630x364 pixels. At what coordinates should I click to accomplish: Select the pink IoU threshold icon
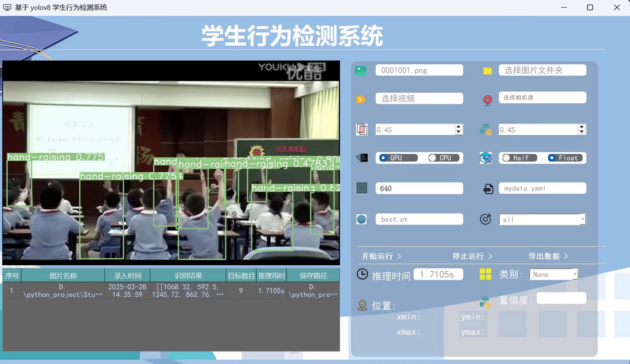click(362, 129)
